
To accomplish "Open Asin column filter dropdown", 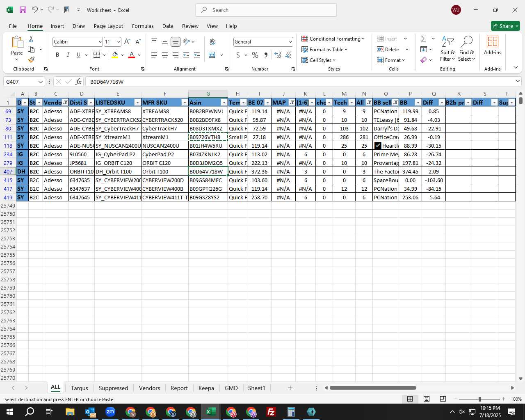I will (224, 103).
